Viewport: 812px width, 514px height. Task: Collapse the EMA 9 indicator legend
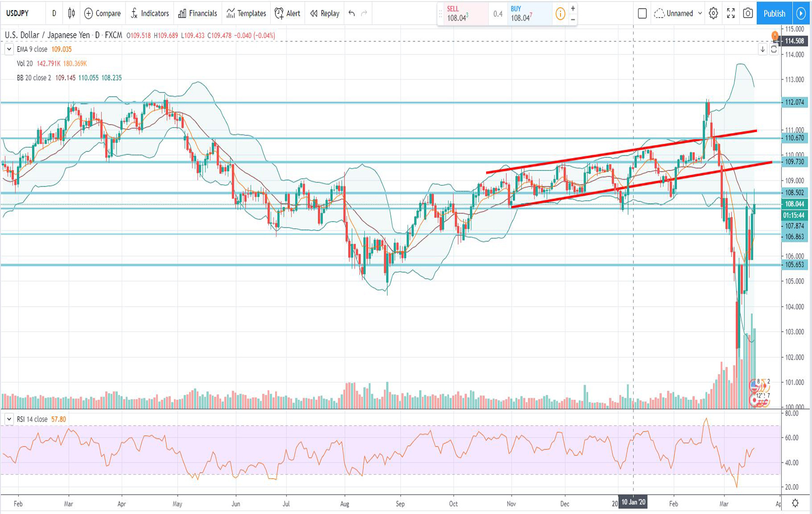click(x=9, y=50)
